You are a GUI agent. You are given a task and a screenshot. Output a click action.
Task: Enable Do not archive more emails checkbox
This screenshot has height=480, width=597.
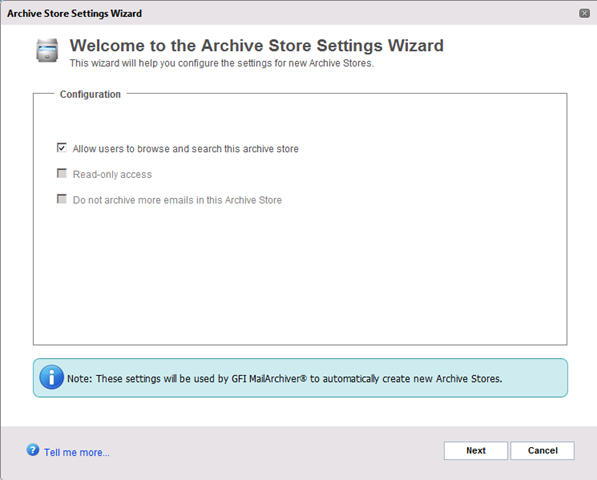[x=62, y=199]
